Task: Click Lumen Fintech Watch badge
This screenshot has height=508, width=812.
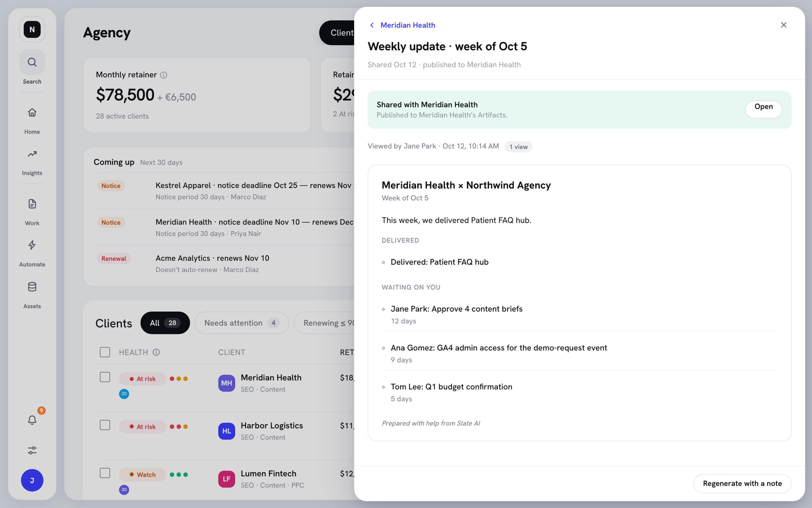Action: 143,474
